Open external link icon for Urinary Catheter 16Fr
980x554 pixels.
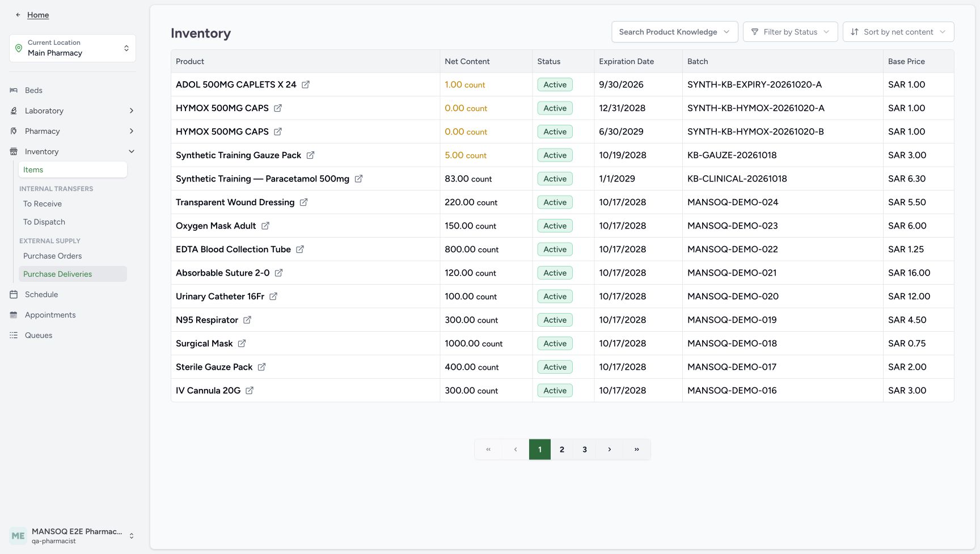pos(273,297)
